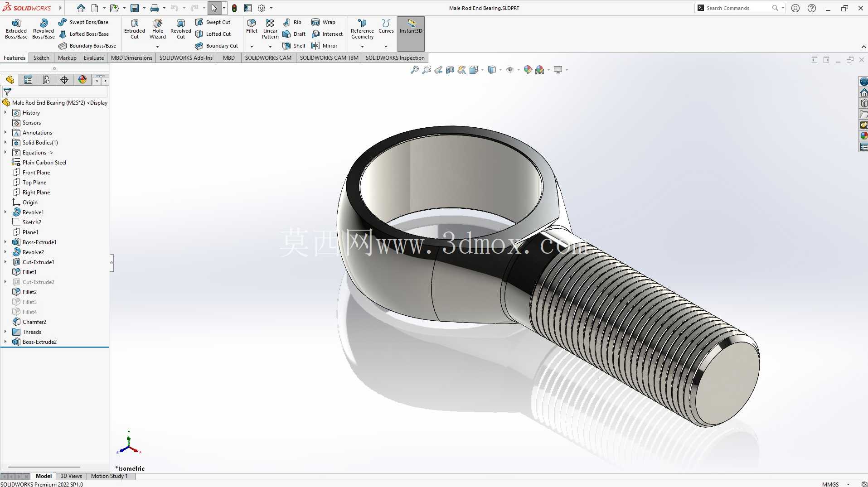Open the Markup tab
868x487 pixels.
point(67,58)
